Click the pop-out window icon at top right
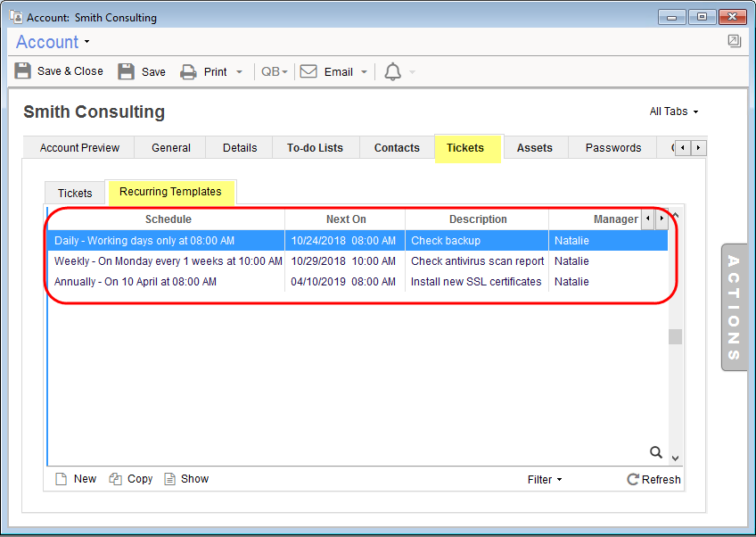 [734, 41]
